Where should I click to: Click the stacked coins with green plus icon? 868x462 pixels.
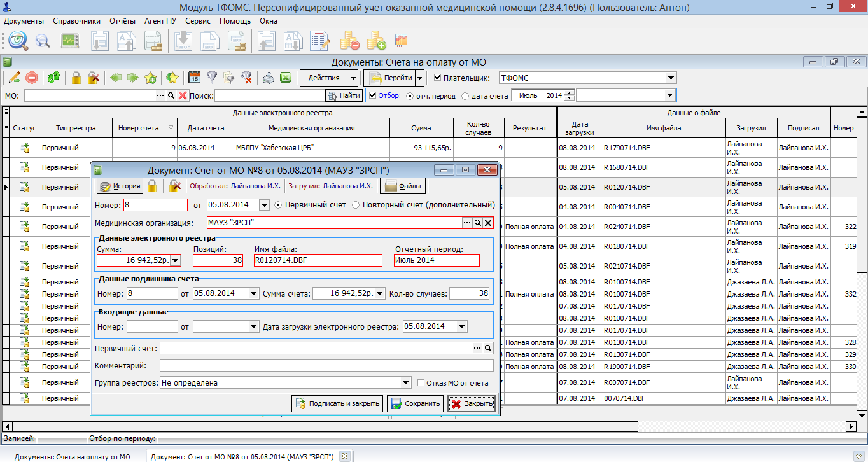pos(377,41)
